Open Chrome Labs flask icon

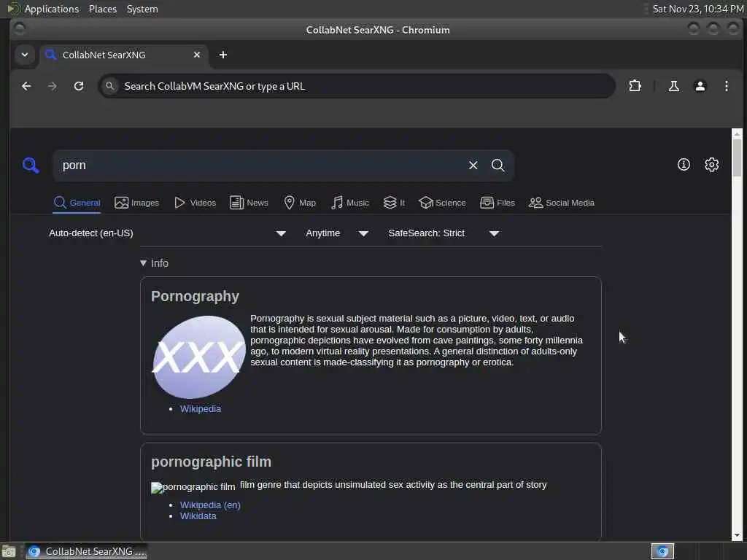pyautogui.click(x=673, y=86)
